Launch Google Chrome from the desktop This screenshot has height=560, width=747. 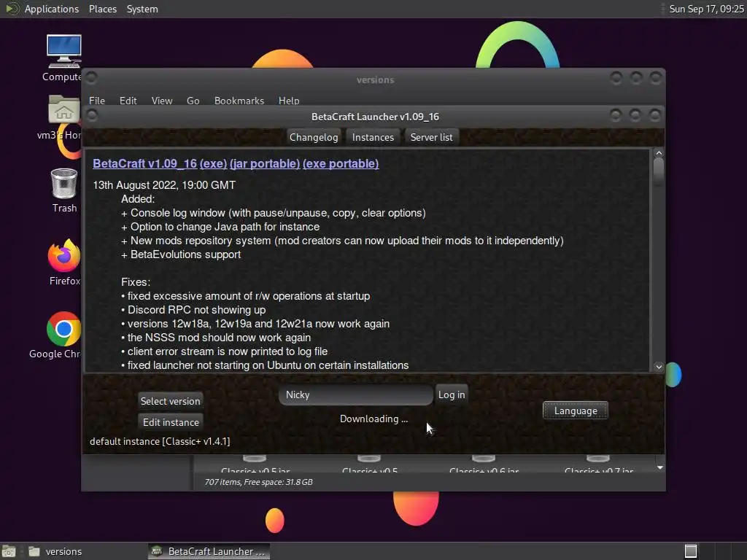click(63, 329)
